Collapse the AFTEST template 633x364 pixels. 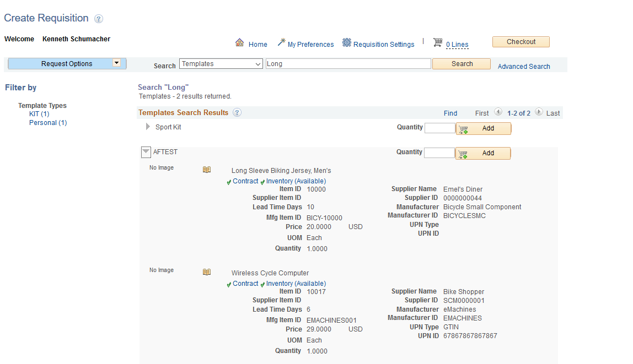(146, 152)
